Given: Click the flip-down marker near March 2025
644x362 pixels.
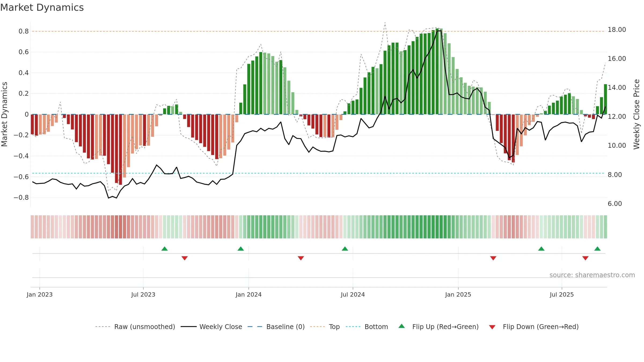Looking at the screenshot, I should (493, 258).
